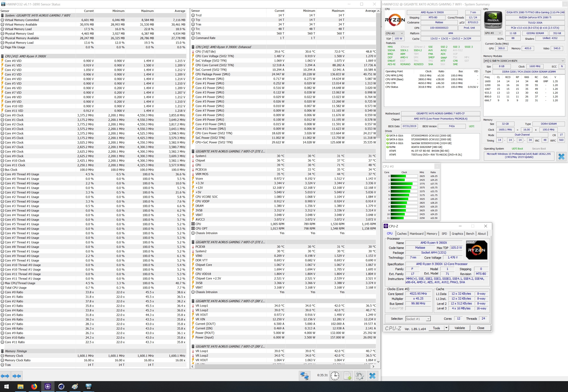
Task: Click the Tools dropdown arrow in CPU-Z
Action: [446, 328]
